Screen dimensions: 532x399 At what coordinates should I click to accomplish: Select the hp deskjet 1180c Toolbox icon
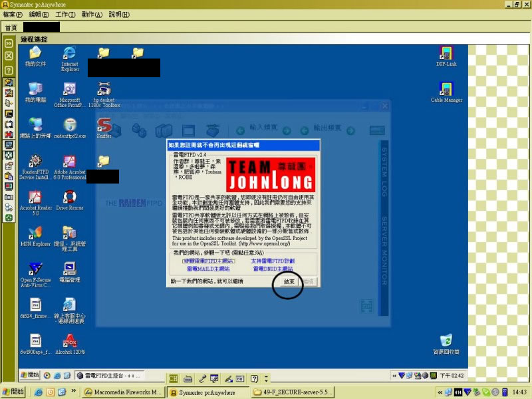104,94
